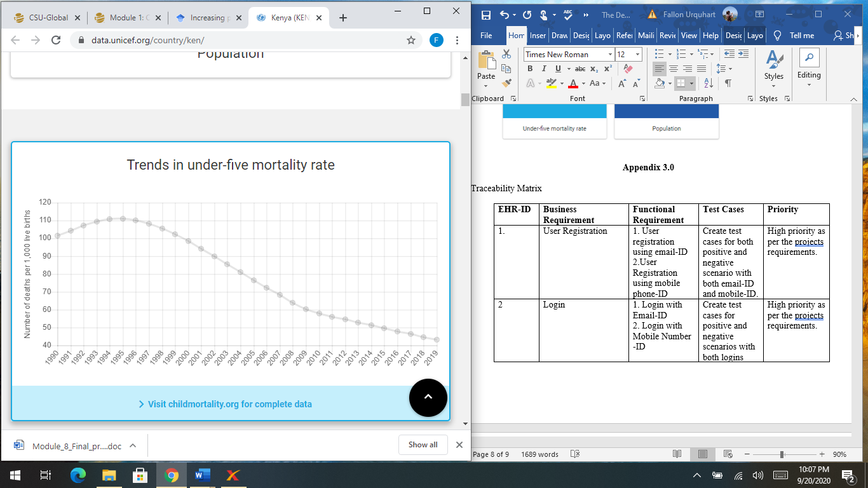Enable subscript formatting
Image resolution: width=868 pixels, height=488 pixels.
(x=594, y=69)
